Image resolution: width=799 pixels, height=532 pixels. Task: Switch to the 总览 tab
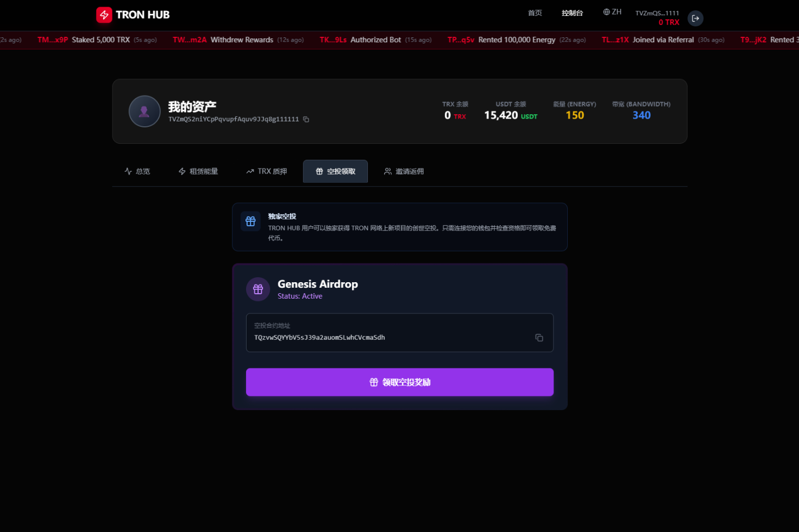pos(137,171)
